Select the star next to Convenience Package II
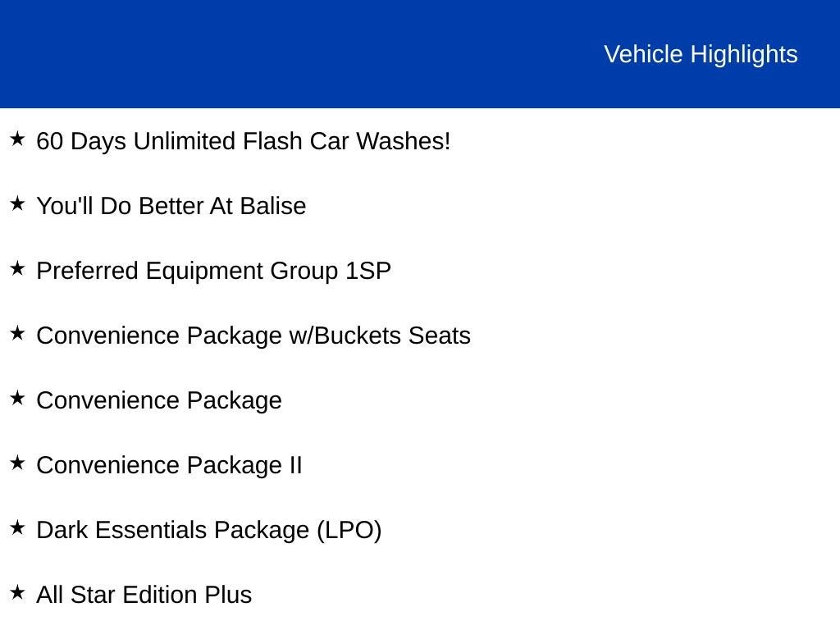Screen dimensions: 840x630 pos(17,463)
